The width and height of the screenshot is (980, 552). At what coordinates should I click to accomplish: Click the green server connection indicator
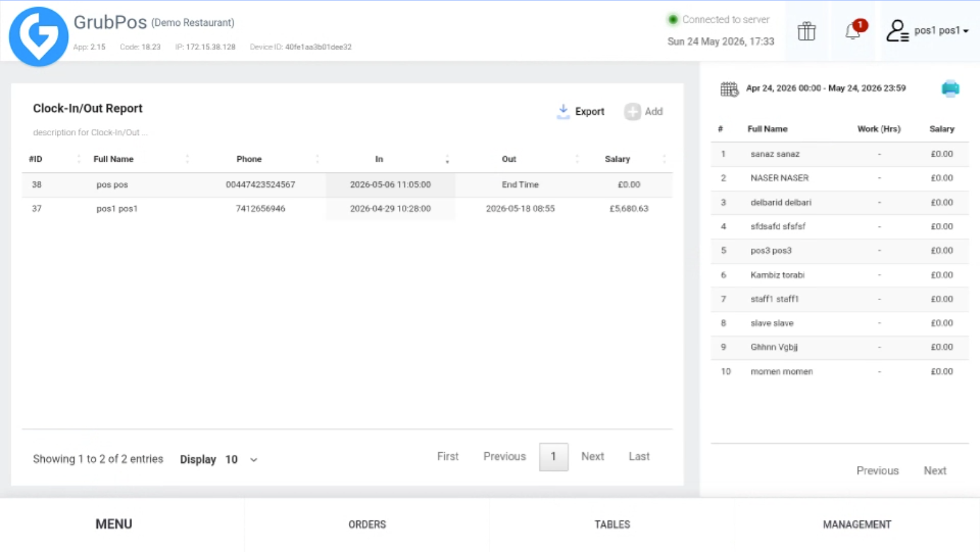[x=673, y=20]
